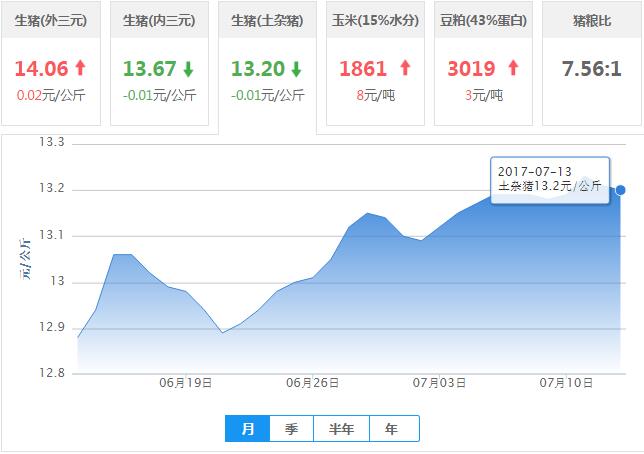Click y-axis label 13

point(58,281)
